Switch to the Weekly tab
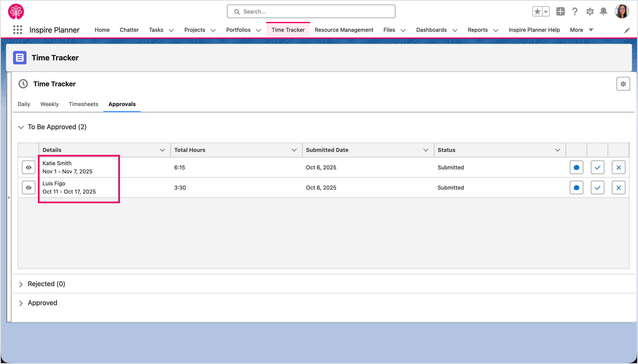Viewport: 638px width, 364px height. click(x=49, y=104)
